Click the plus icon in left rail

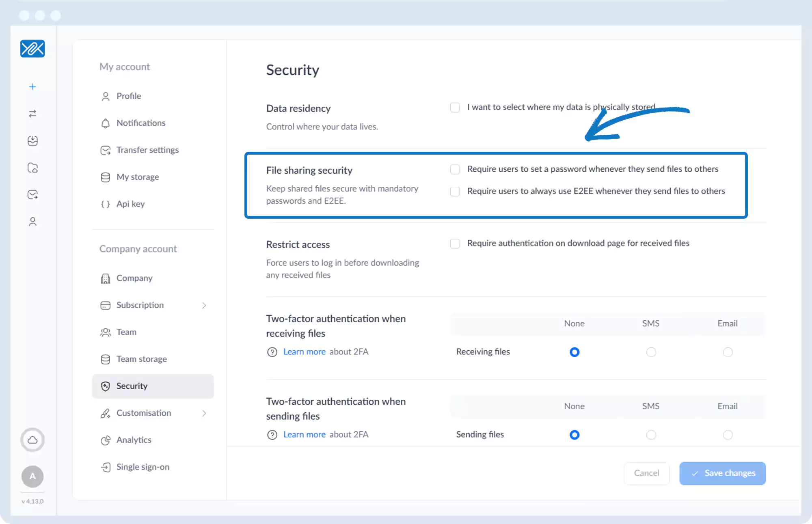[x=32, y=86]
